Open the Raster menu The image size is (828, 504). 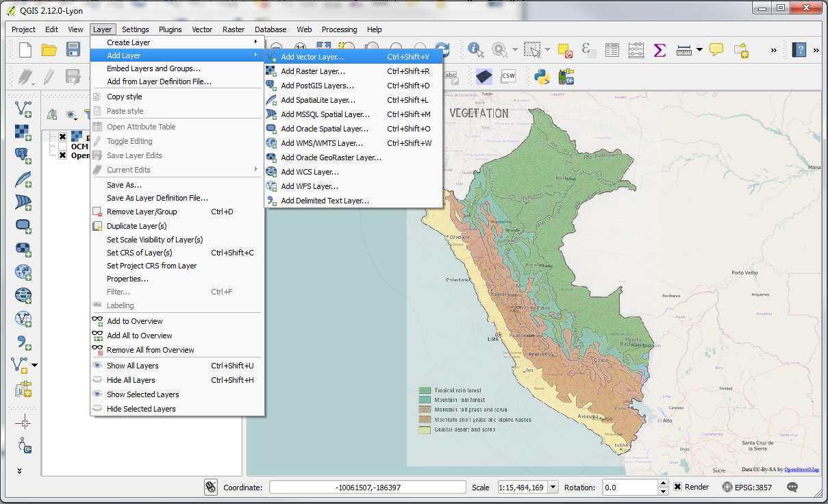[234, 29]
